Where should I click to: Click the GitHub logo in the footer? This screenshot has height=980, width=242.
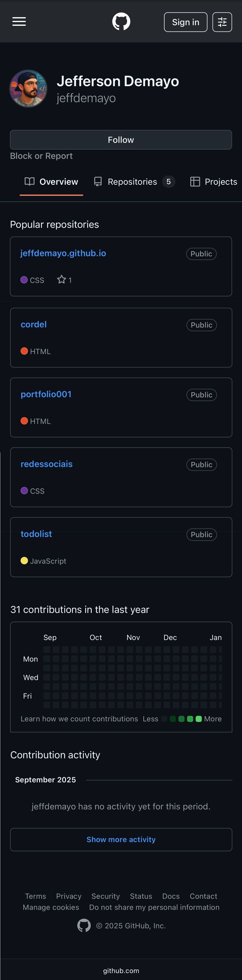click(x=84, y=925)
